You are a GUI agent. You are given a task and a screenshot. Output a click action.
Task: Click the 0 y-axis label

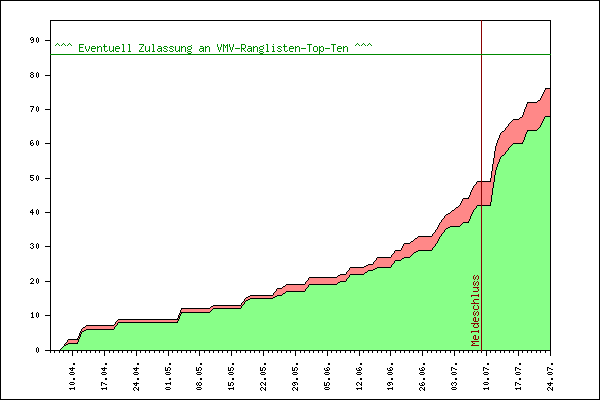pyautogui.click(x=38, y=350)
